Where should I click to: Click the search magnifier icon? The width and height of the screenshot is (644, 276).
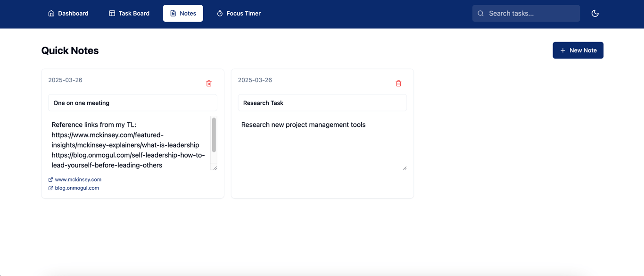[480, 13]
